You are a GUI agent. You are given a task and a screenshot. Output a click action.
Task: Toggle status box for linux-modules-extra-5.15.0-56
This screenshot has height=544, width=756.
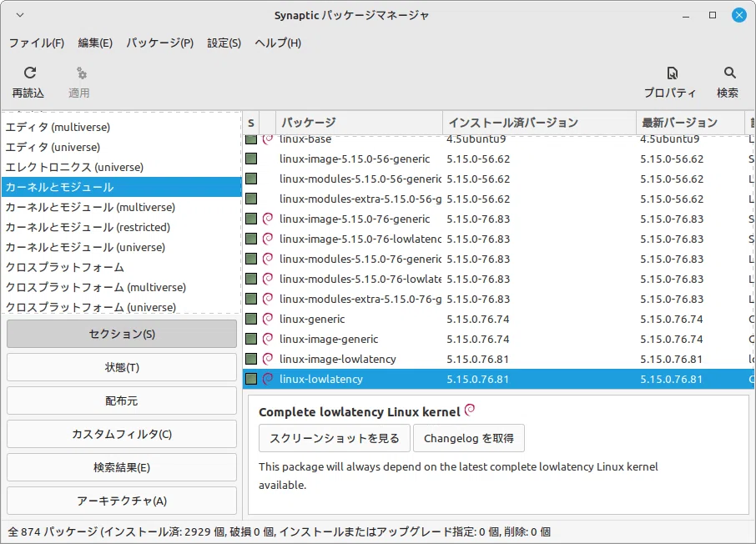tap(251, 199)
